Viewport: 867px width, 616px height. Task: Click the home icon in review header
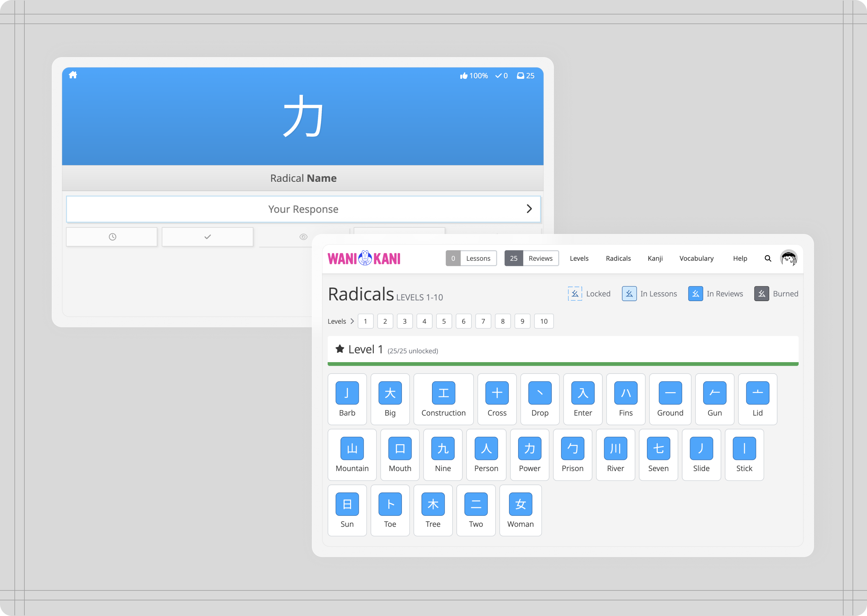[73, 75]
